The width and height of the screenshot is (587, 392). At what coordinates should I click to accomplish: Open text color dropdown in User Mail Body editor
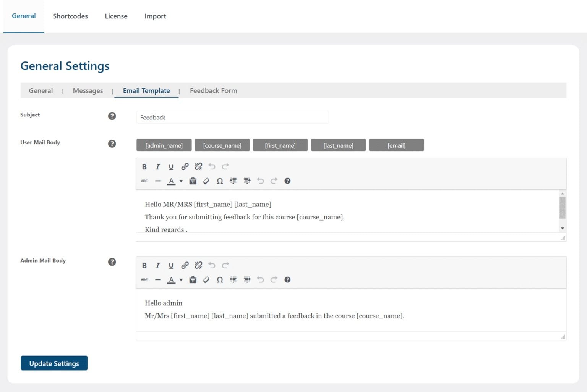181,181
